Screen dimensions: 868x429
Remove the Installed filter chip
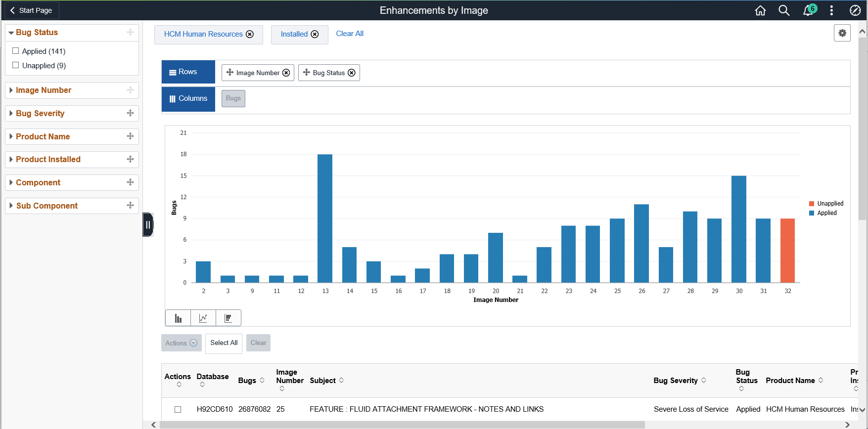[x=315, y=34]
